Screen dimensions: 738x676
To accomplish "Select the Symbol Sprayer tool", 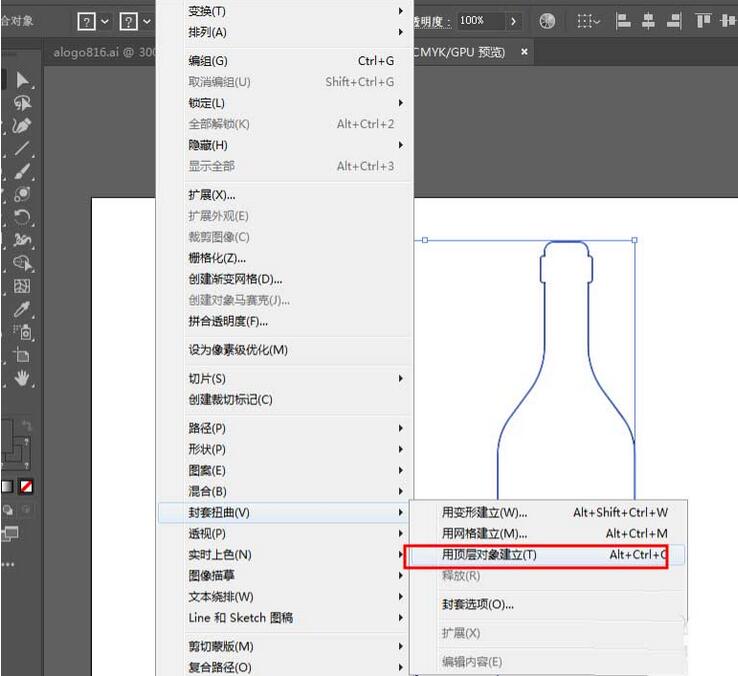I will (x=22, y=332).
